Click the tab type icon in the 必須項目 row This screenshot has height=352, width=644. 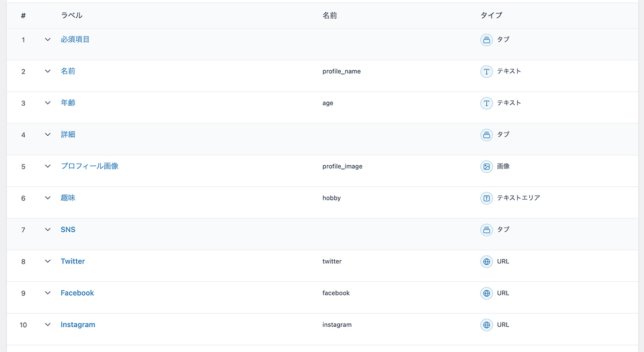pyautogui.click(x=486, y=40)
